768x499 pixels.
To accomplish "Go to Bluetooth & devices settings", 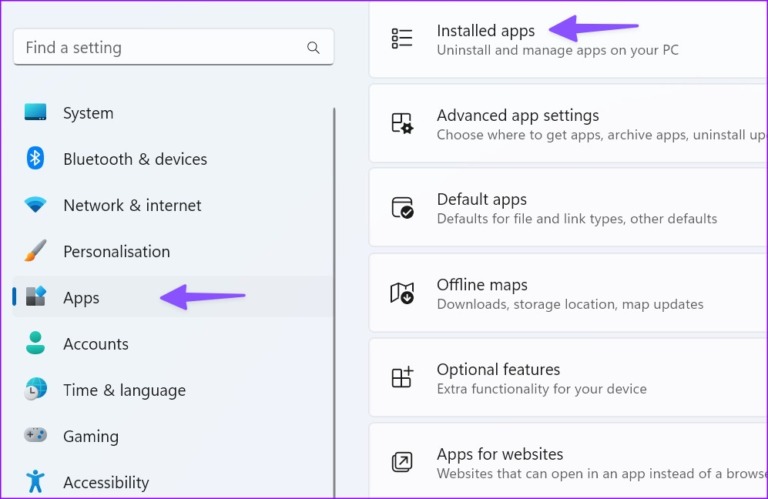I will click(135, 159).
